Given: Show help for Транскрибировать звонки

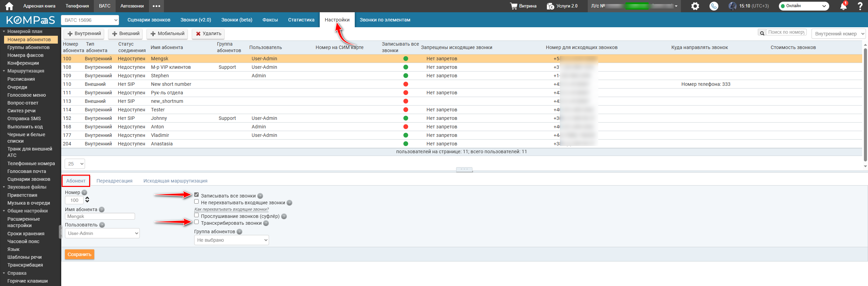Looking at the screenshot, I should click(x=266, y=223).
